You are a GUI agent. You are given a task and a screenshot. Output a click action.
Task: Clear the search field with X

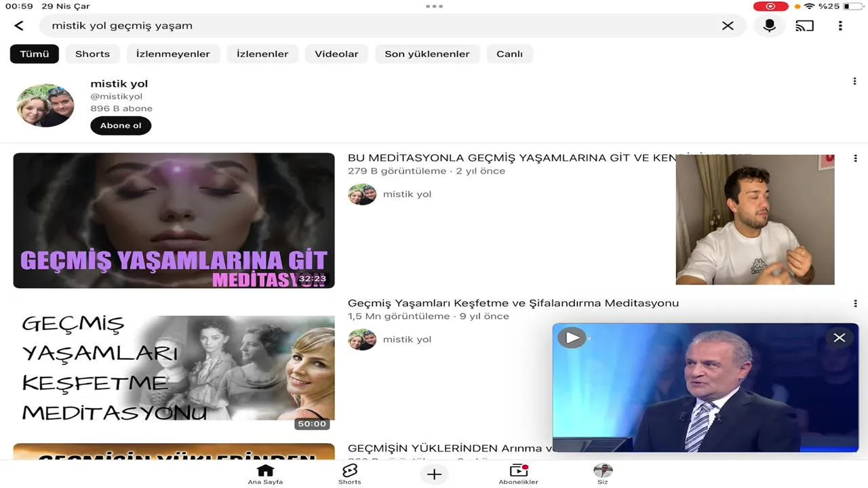pos(728,26)
